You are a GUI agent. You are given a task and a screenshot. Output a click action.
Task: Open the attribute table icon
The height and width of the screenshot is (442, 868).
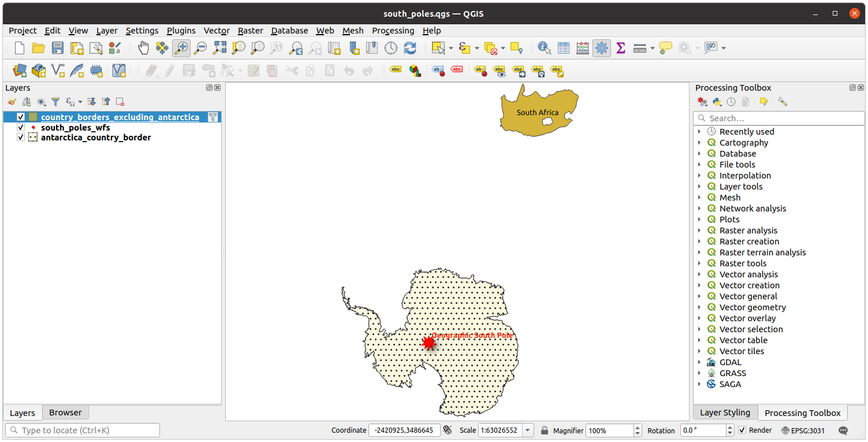point(564,48)
